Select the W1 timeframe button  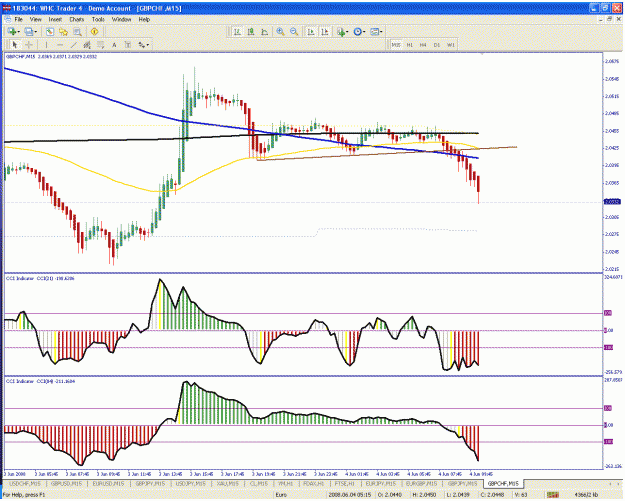[x=451, y=45]
